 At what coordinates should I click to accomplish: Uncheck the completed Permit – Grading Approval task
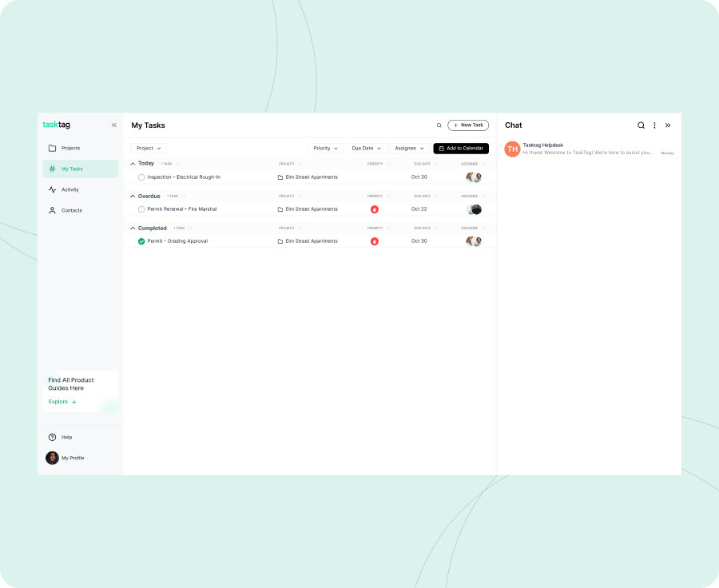pos(141,241)
